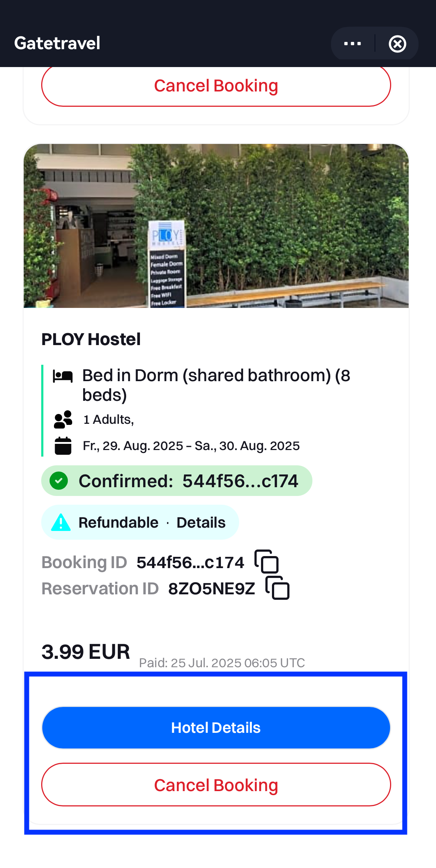
Task: Copy the Reservation ID 8ZO5NE9Z
Action: tap(277, 588)
